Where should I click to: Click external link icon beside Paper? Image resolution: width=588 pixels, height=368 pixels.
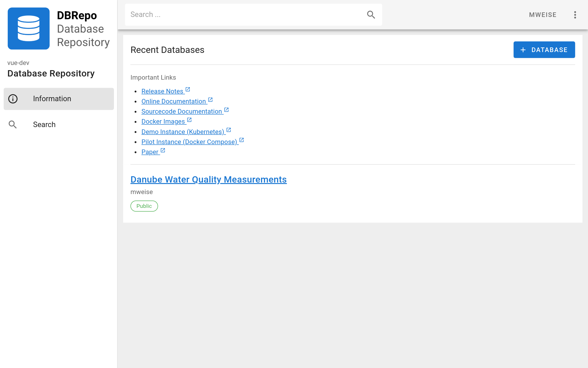tap(163, 150)
